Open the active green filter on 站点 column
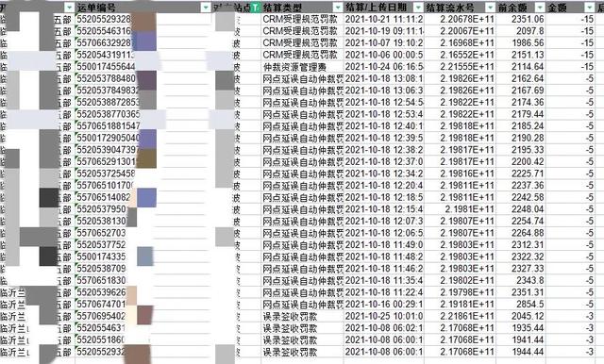Viewport: 604px width, 364px height. point(256,8)
